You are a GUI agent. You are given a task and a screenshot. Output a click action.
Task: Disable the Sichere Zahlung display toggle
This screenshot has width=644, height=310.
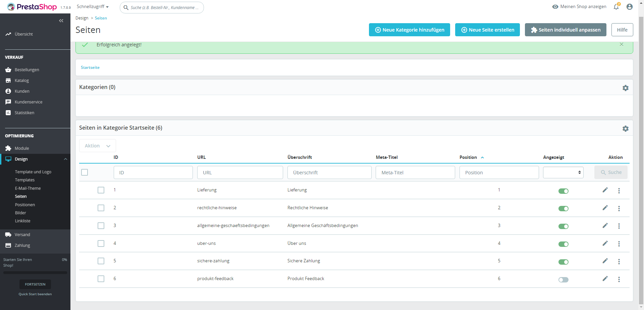pos(563,262)
